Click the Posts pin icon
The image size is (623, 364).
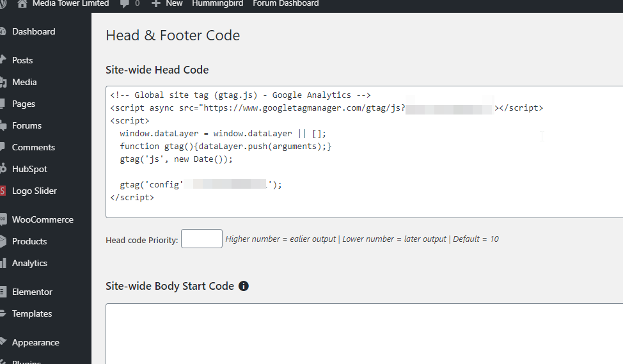(x=3, y=60)
